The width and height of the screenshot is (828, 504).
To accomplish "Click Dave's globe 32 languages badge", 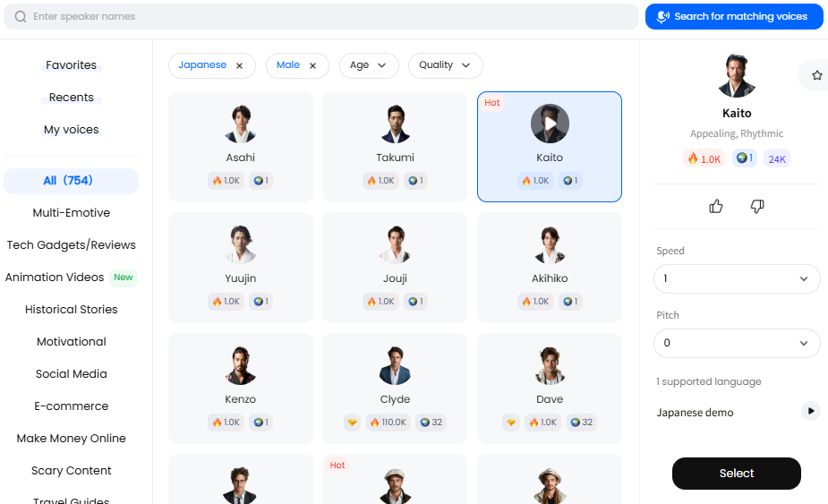I will click(582, 423).
